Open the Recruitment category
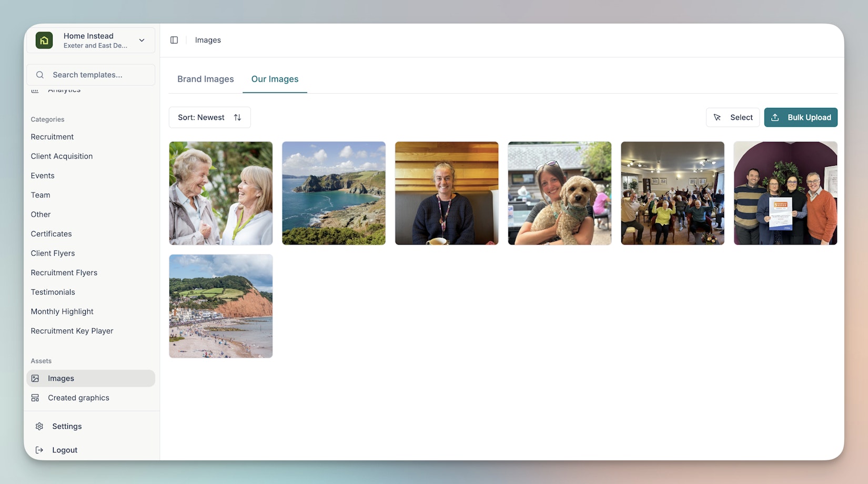 point(52,137)
